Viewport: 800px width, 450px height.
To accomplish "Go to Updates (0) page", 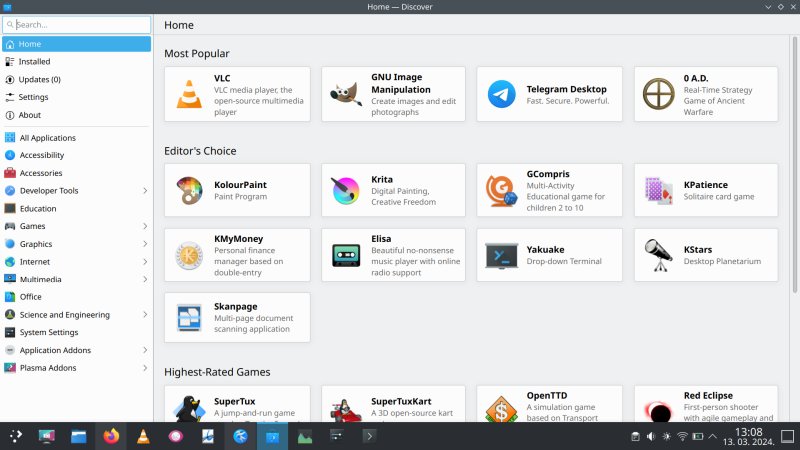I will point(40,79).
